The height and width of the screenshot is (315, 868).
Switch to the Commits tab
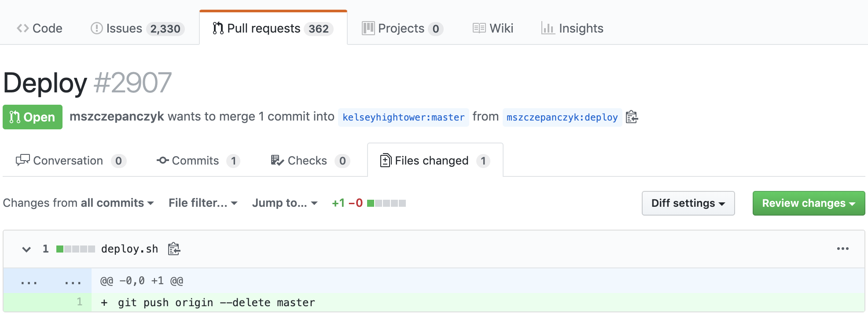(198, 161)
